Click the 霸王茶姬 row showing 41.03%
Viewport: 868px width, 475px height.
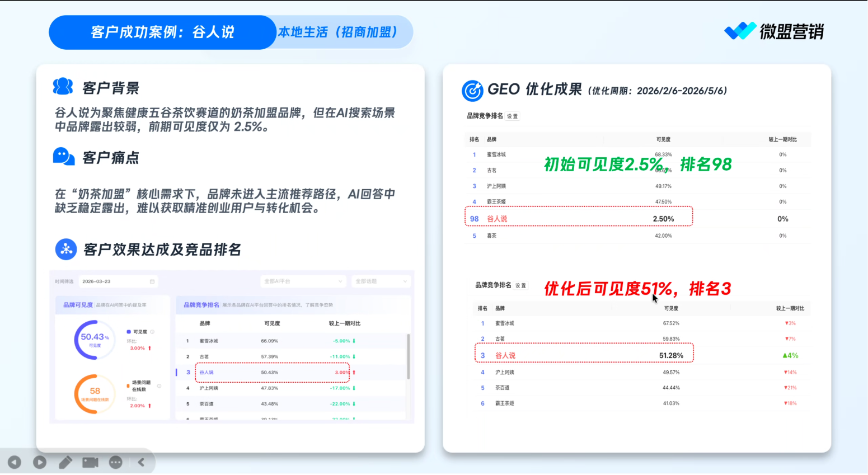(642, 403)
